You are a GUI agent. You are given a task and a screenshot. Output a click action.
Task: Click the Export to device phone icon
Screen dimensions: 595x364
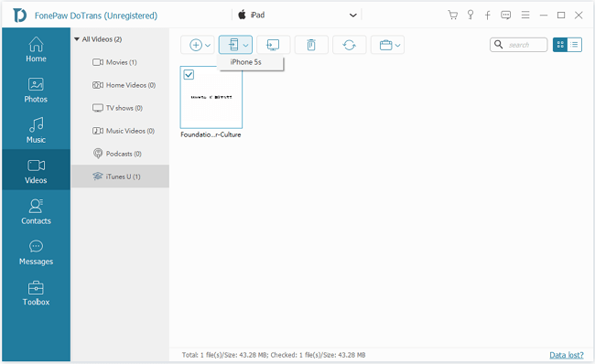click(x=233, y=45)
